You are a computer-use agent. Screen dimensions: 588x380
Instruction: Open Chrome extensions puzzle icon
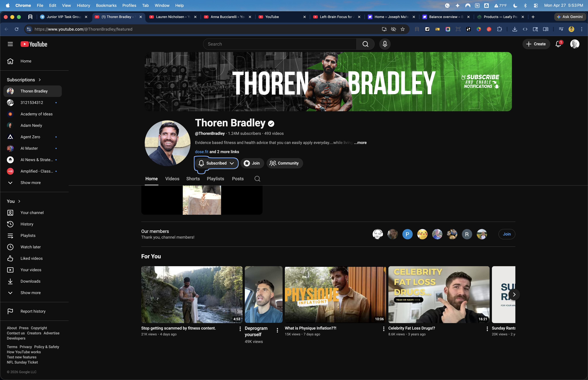pos(499,29)
